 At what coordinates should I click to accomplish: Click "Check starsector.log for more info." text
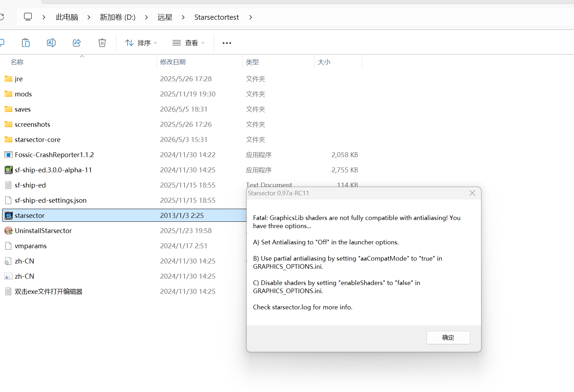point(303,307)
